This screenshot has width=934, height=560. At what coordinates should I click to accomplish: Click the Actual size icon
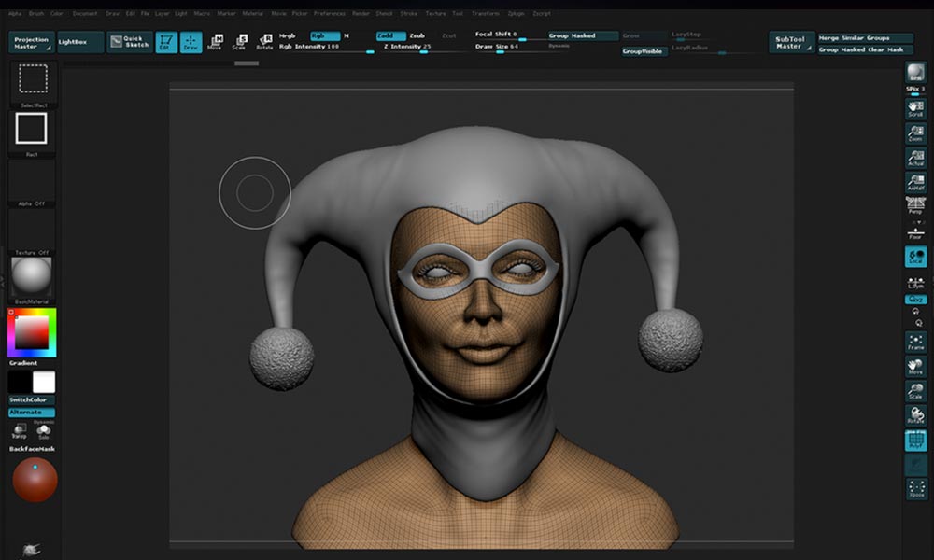[915, 158]
